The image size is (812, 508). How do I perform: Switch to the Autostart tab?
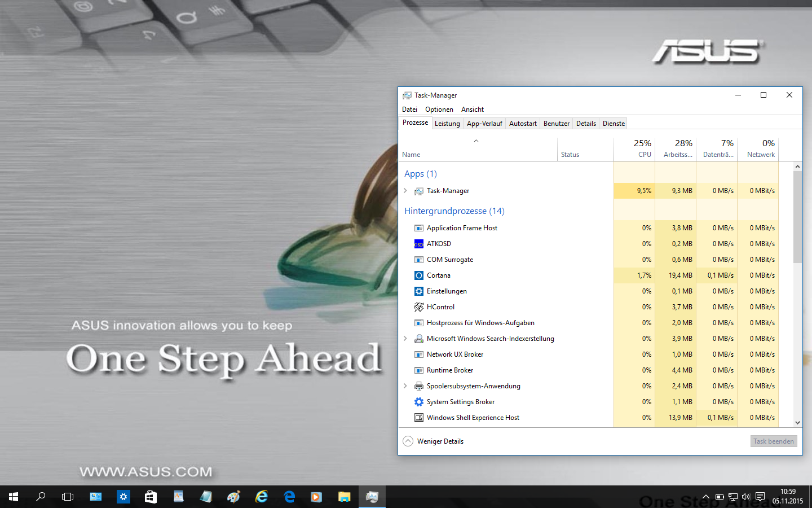coord(523,124)
